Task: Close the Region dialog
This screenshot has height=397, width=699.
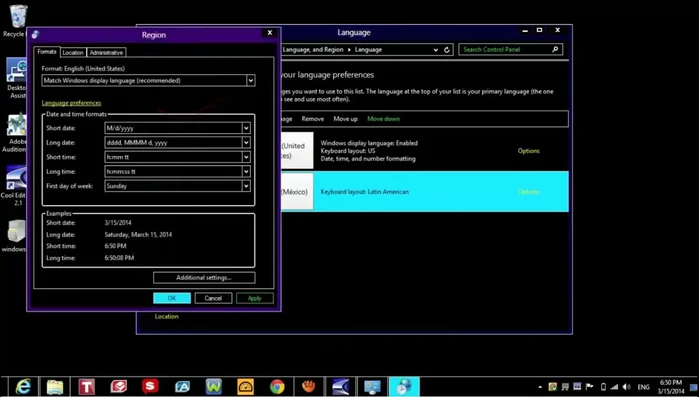Action: pyautogui.click(x=270, y=33)
